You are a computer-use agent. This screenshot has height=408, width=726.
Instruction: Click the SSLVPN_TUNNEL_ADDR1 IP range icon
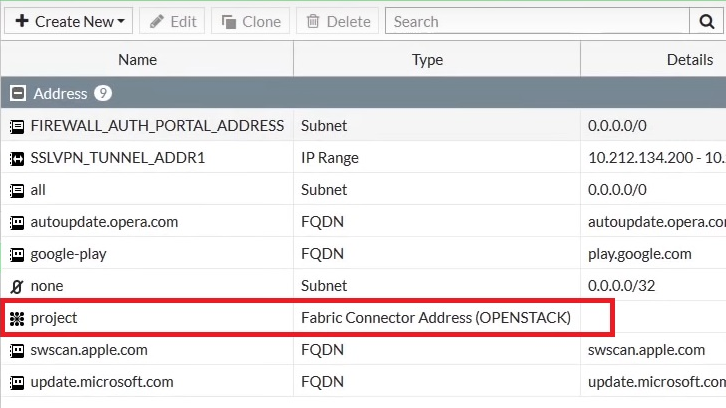[x=16, y=158]
